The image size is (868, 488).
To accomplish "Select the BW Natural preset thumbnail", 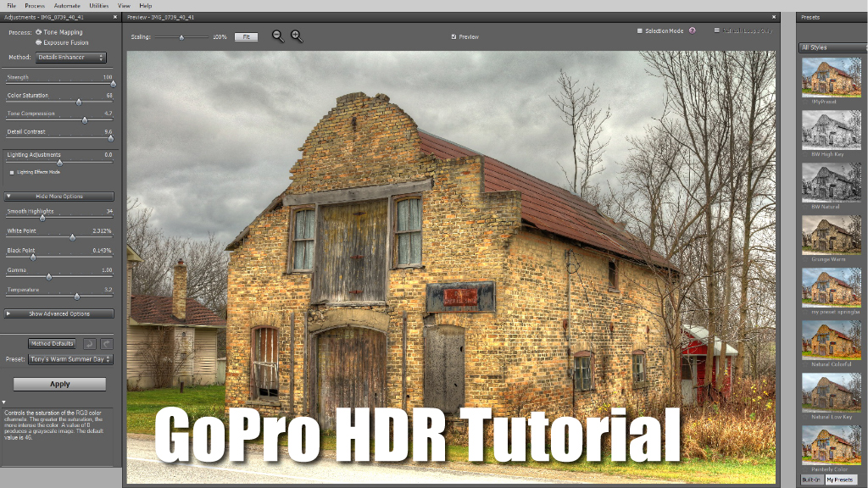I will [x=832, y=183].
